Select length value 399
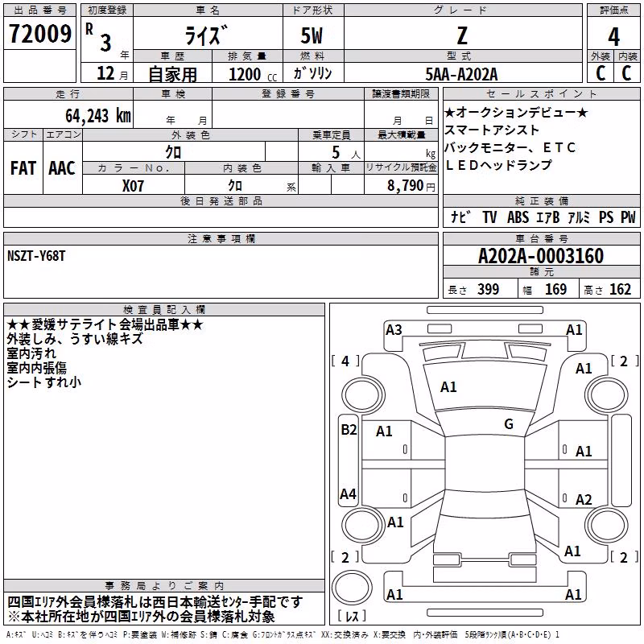The height and width of the screenshot is (644, 644). (489, 289)
